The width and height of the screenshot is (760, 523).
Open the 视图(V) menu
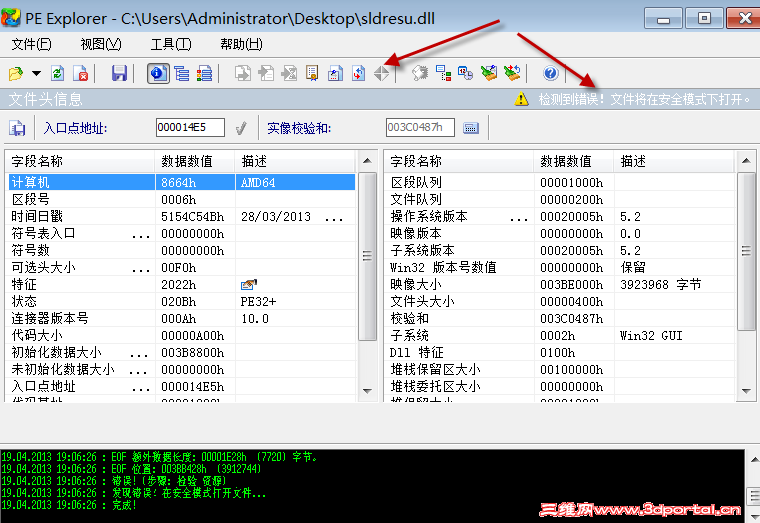coord(101,45)
